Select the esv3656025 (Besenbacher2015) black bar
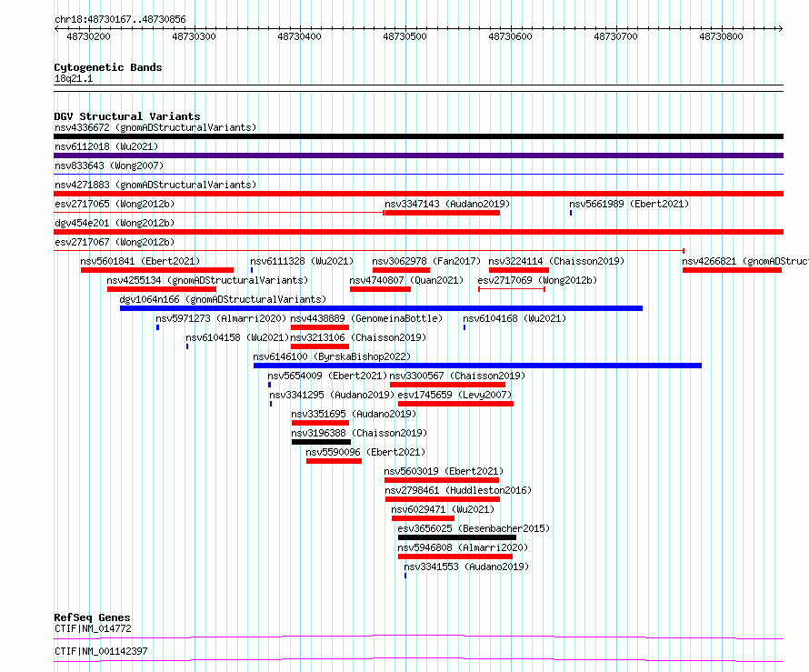The image size is (809, 672). [457, 537]
